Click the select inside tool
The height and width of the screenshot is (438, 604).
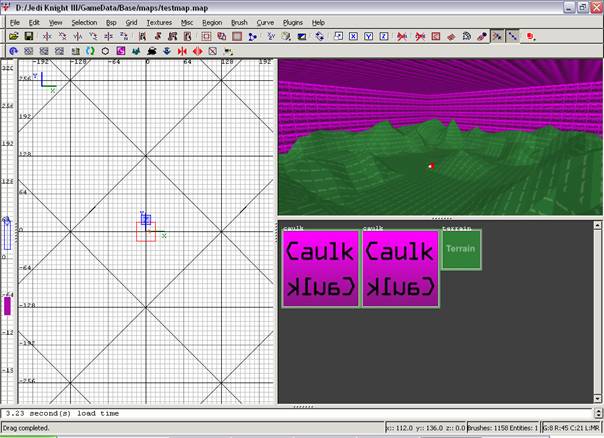click(188, 36)
